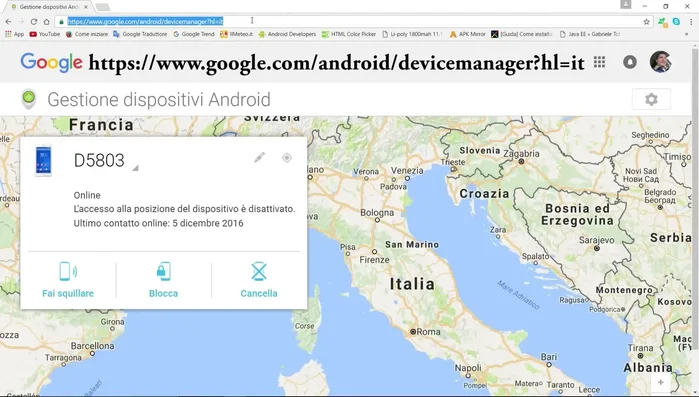This screenshot has height=397, width=699.
Task: Select the Gestione dispositivi Android tab
Action: [48, 7]
